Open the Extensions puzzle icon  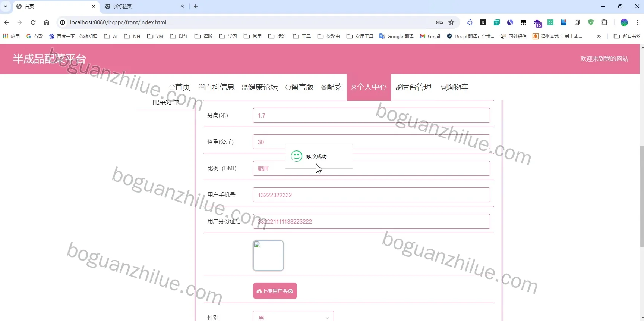604,22
